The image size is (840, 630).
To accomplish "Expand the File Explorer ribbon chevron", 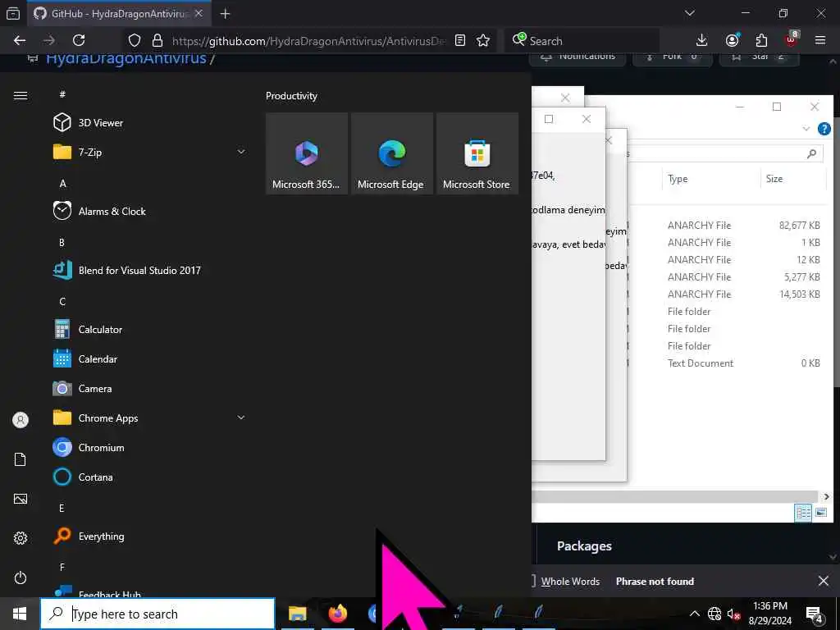I will tap(806, 129).
